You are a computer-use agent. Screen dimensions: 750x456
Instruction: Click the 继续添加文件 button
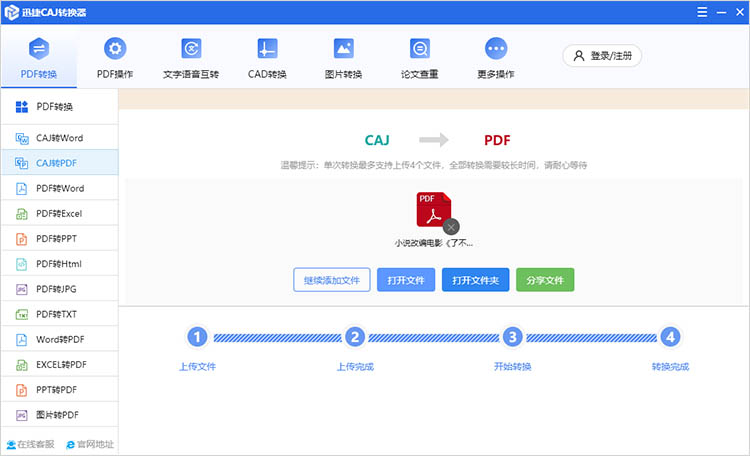[331, 280]
